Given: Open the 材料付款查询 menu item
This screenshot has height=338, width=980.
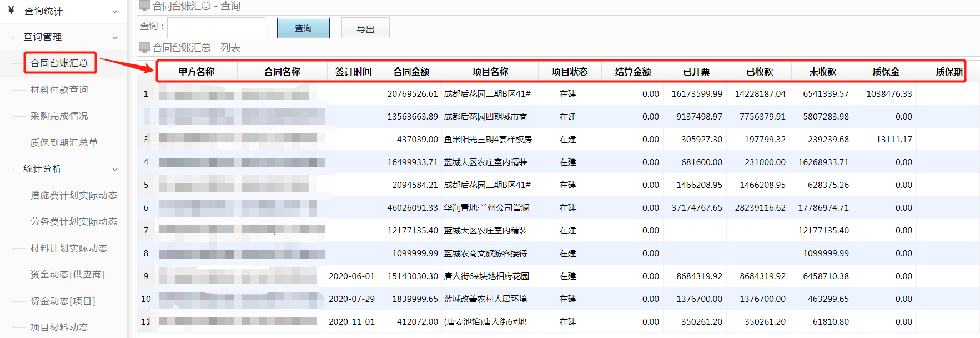Looking at the screenshot, I should [x=59, y=90].
